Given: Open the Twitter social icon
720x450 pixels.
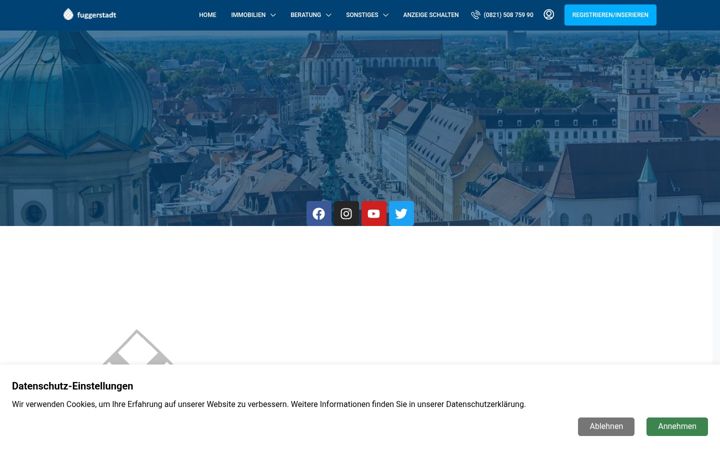Looking at the screenshot, I should 401,214.
